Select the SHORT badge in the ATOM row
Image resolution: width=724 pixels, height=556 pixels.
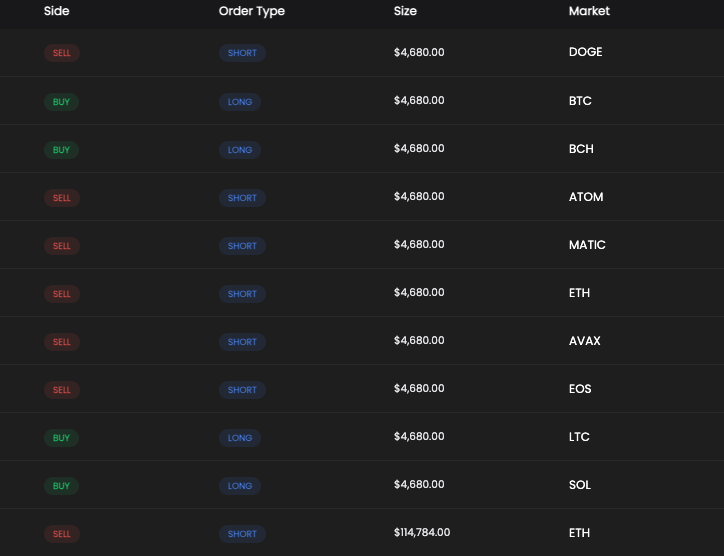pyautogui.click(x=242, y=198)
